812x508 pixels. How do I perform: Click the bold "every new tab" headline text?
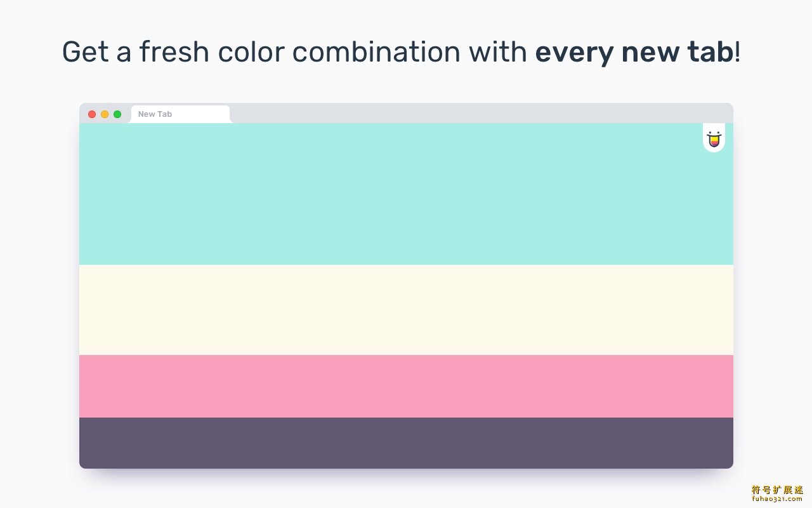click(x=634, y=53)
